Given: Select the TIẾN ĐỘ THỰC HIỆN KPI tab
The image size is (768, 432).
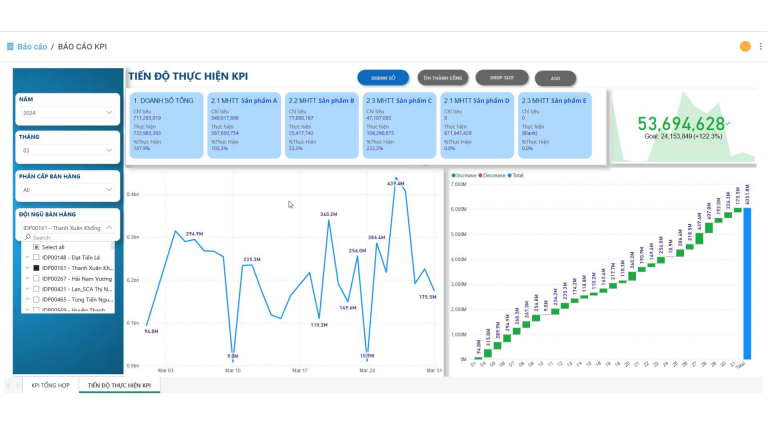Looking at the screenshot, I should (x=118, y=385).
